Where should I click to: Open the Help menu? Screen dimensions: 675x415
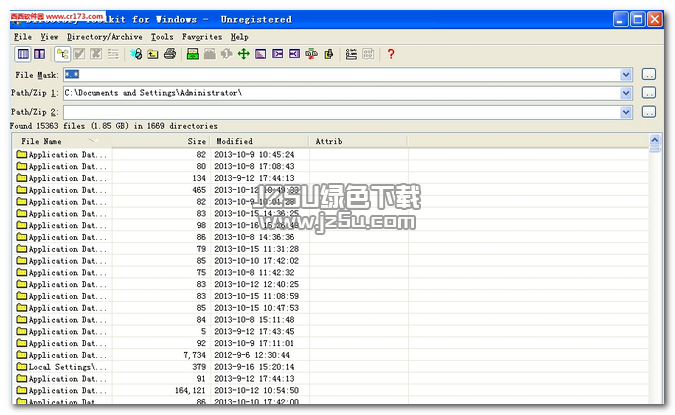pos(239,37)
